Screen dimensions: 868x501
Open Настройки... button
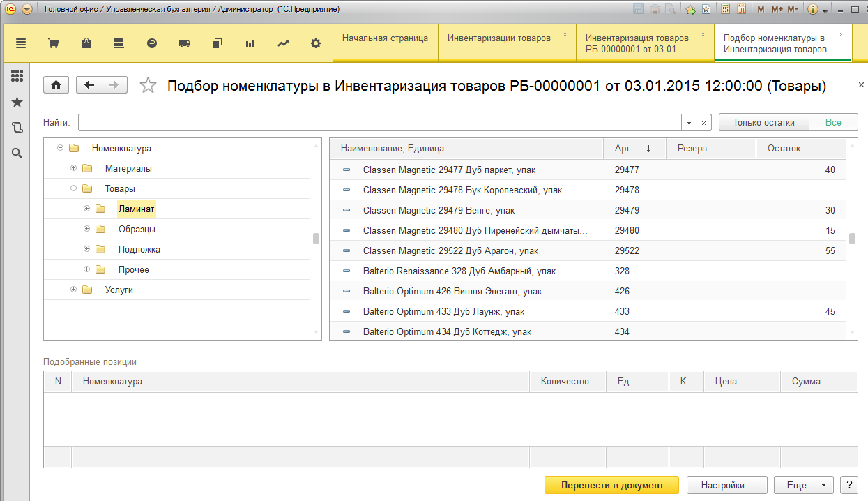pyautogui.click(x=727, y=485)
